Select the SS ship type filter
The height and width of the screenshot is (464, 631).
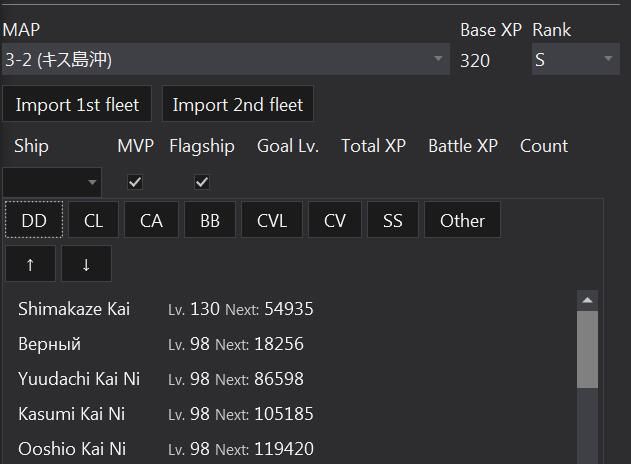[393, 220]
